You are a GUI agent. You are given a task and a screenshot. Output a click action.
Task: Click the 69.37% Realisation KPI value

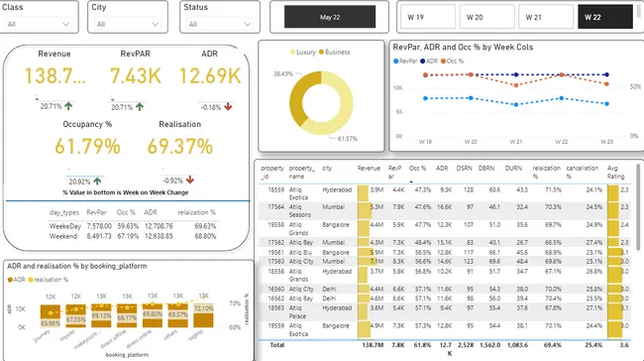[x=180, y=147]
